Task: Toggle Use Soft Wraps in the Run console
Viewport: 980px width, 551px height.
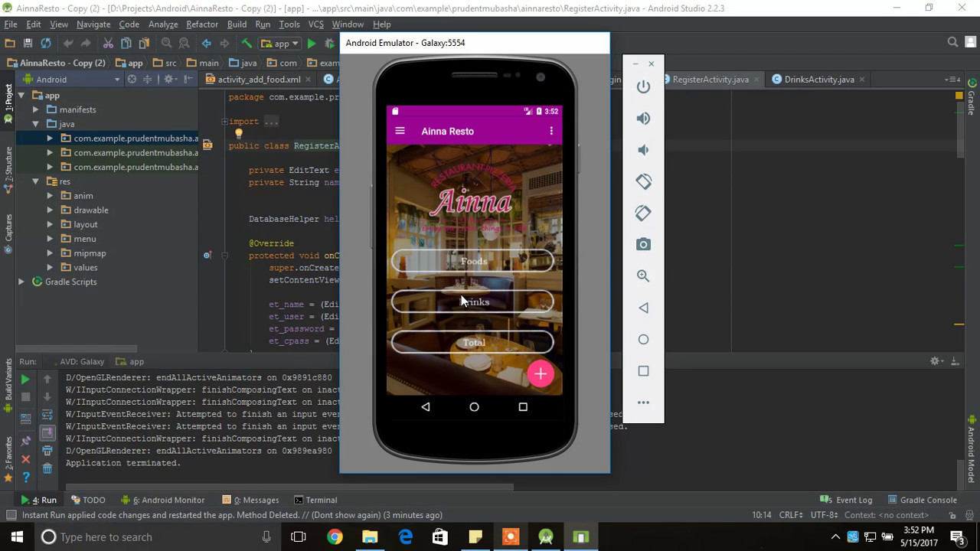Action: tap(47, 415)
